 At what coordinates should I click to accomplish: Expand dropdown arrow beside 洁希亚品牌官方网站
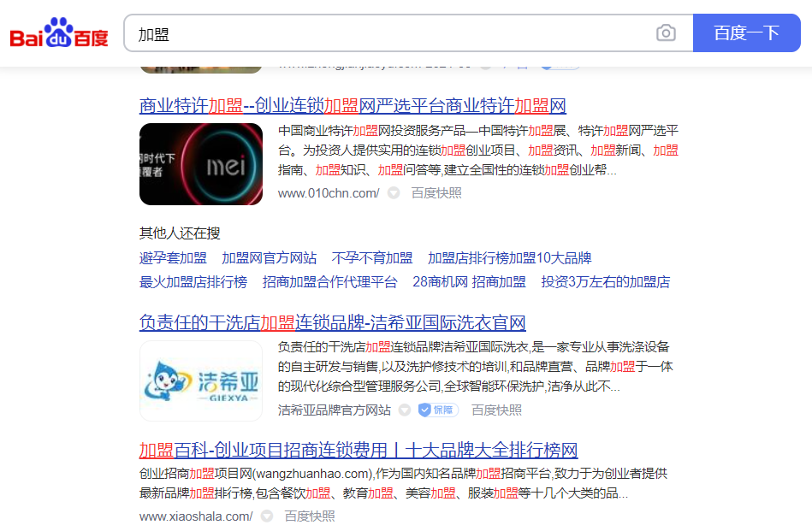(405, 410)
